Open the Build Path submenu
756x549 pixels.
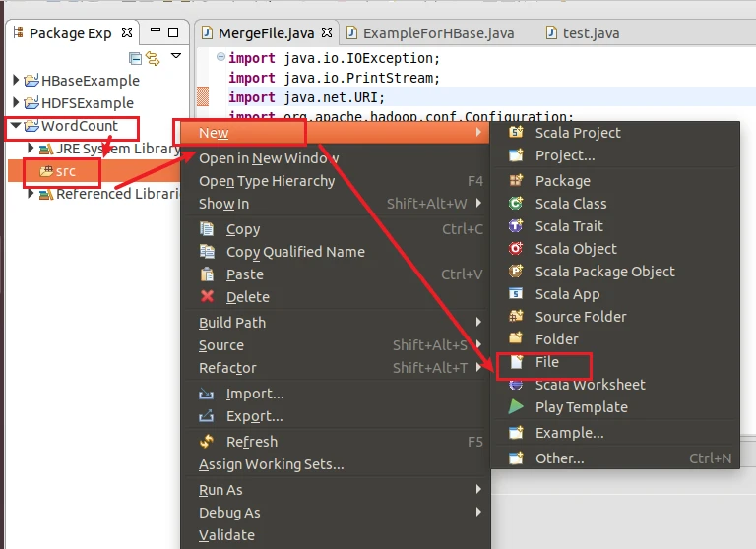point(232,323)
